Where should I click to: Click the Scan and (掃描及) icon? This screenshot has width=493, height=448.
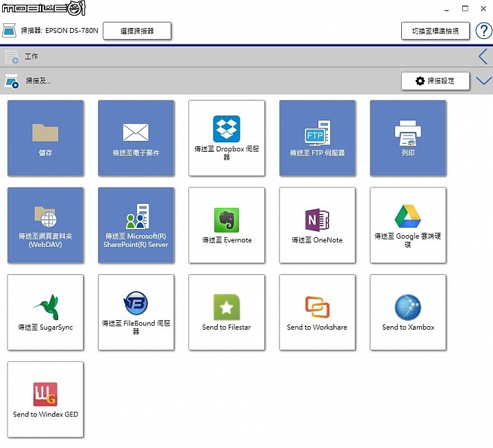pos(12,81)
